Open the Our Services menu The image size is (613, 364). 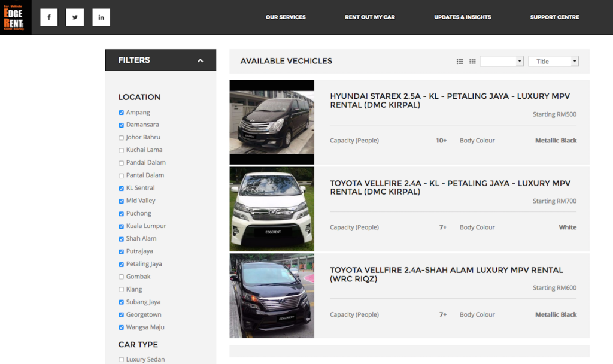(x=286, y=17)
